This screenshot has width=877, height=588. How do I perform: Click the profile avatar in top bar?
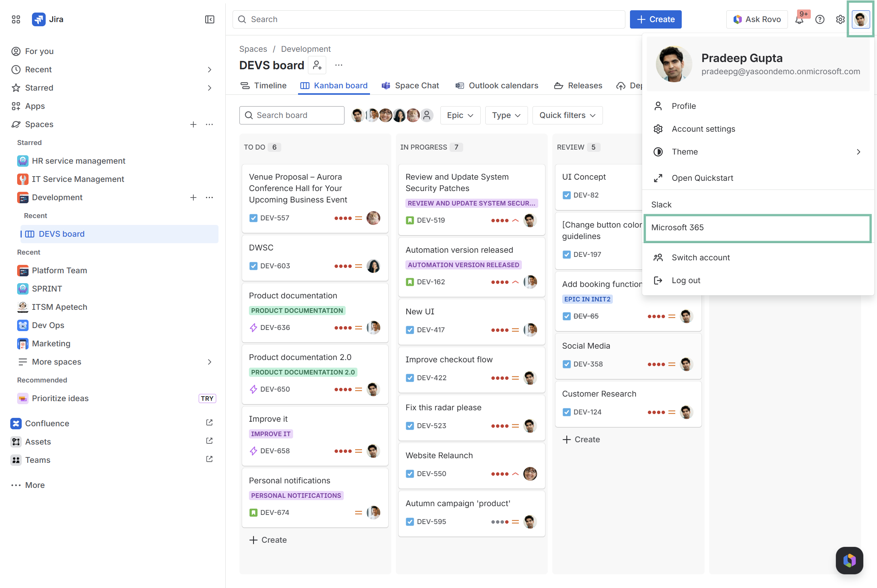[x=861, y=19]
